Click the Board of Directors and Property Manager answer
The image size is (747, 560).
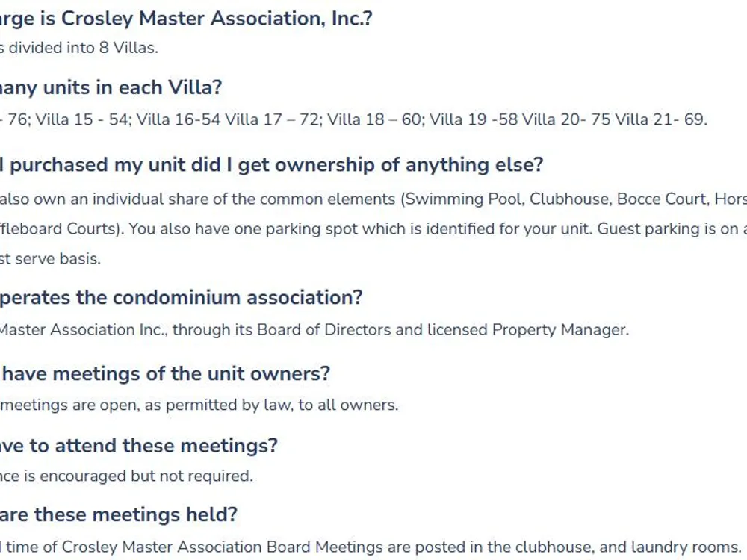(314, 329)
